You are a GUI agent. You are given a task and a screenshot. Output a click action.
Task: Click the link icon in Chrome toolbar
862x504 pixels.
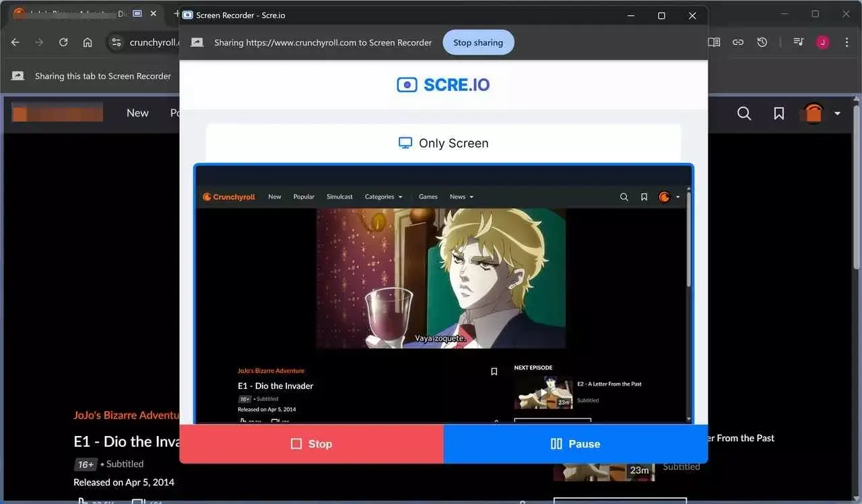(738, 42)
